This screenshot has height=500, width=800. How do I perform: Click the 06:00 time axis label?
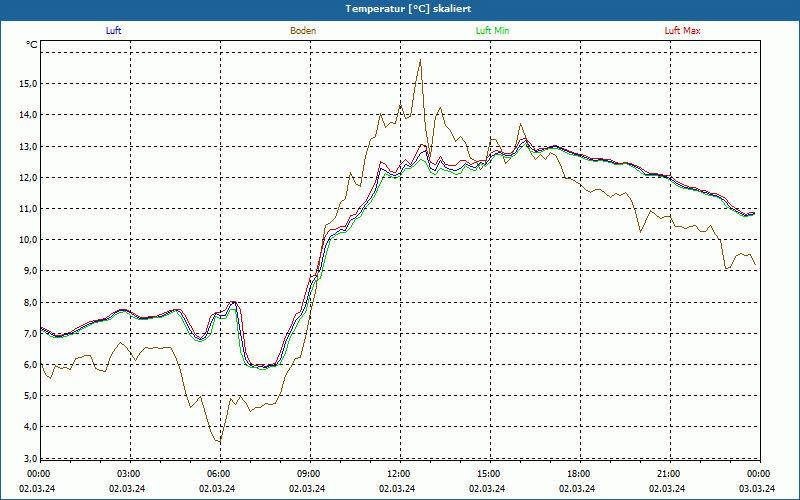click(220, 474)
